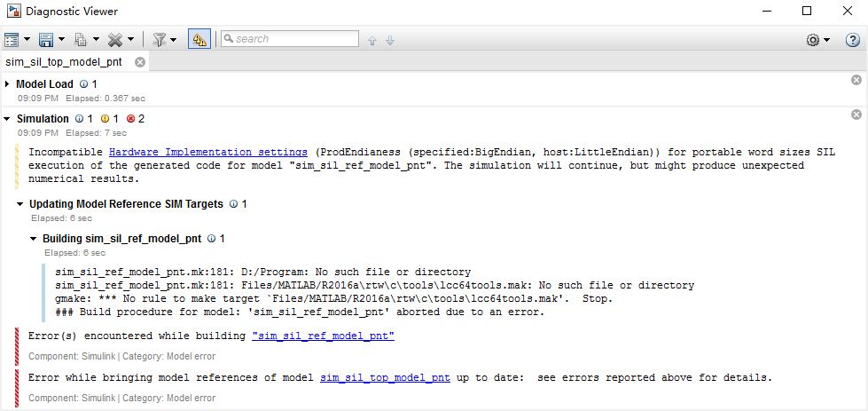Click the 'Model Load' heading text
868x411 pixels.
(x=44, y=84)
